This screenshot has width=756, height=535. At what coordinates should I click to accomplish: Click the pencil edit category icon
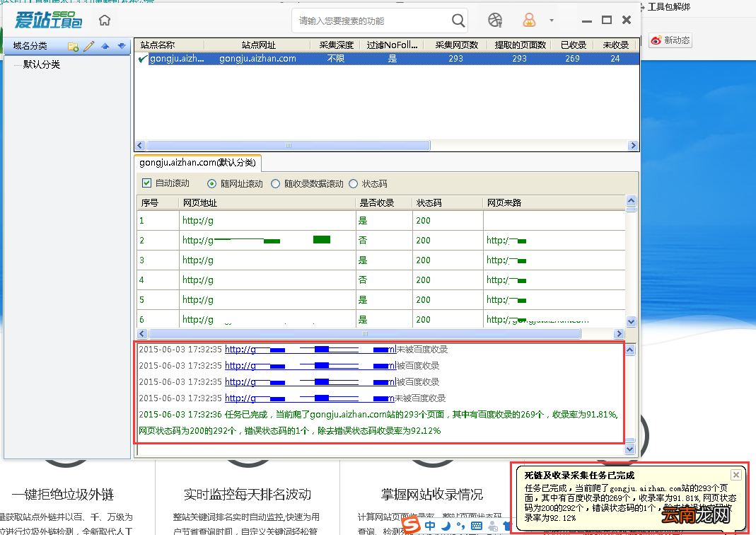pos(89,46)
